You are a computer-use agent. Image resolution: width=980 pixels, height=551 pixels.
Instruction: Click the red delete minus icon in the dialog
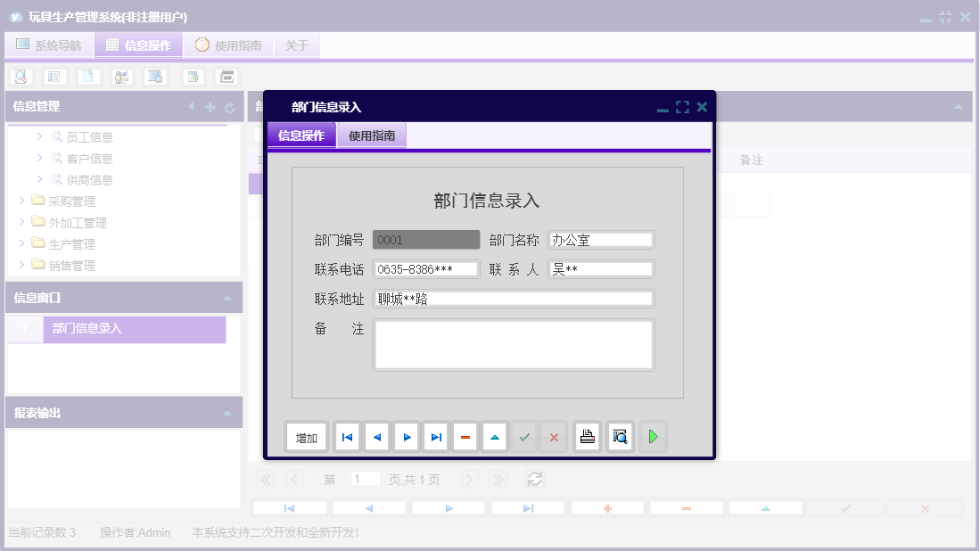click(x=465, y=436)
